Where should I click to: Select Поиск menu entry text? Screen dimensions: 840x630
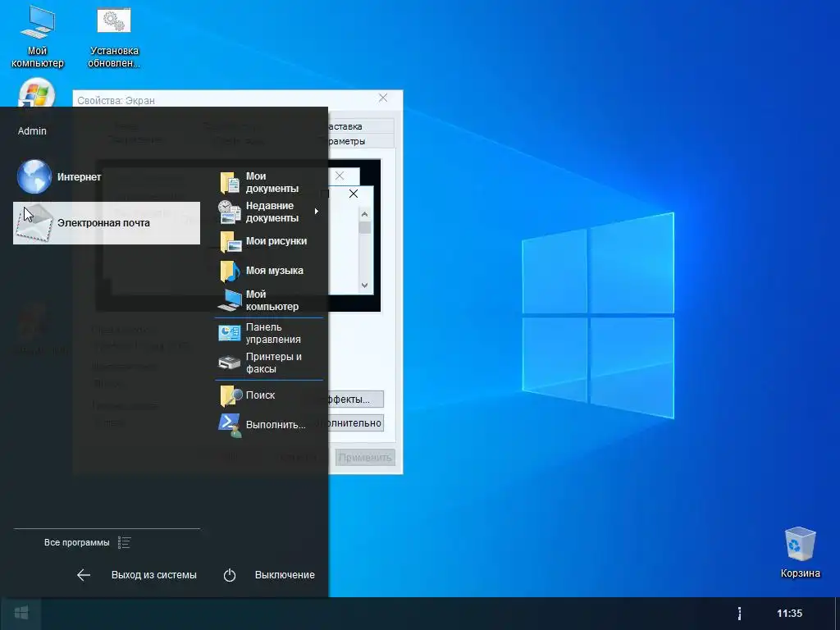[260, 395]
